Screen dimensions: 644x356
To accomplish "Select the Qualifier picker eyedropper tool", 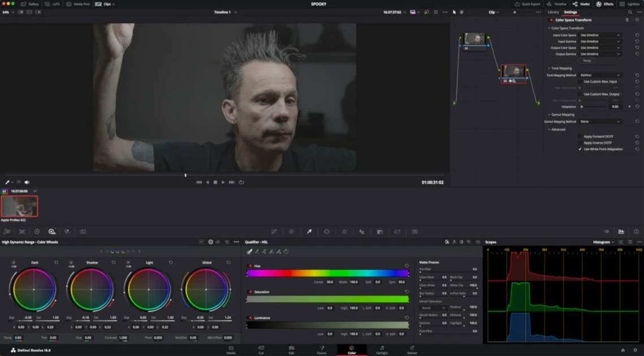I will coord(249,251).
